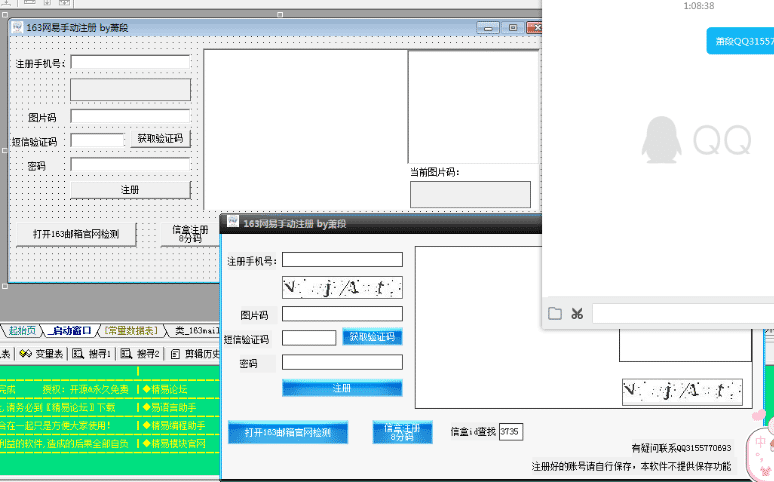Click the 信盒id查找 field showing 3735
Image resolution: width=774 pixels, height=482 pixels.
[510, 432]
